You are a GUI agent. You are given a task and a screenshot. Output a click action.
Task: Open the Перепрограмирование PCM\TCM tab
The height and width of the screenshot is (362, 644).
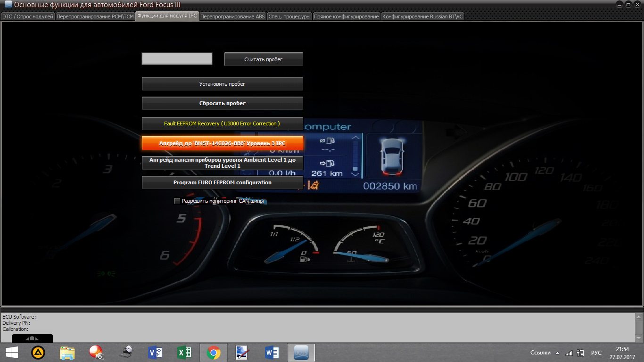click(x=95, y=16)
